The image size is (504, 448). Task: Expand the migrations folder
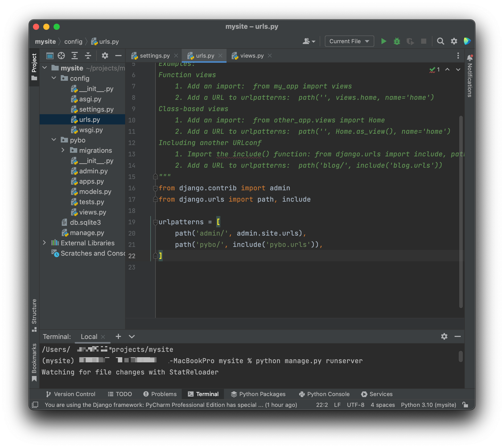pyautogui.click(x=63, y=150)
